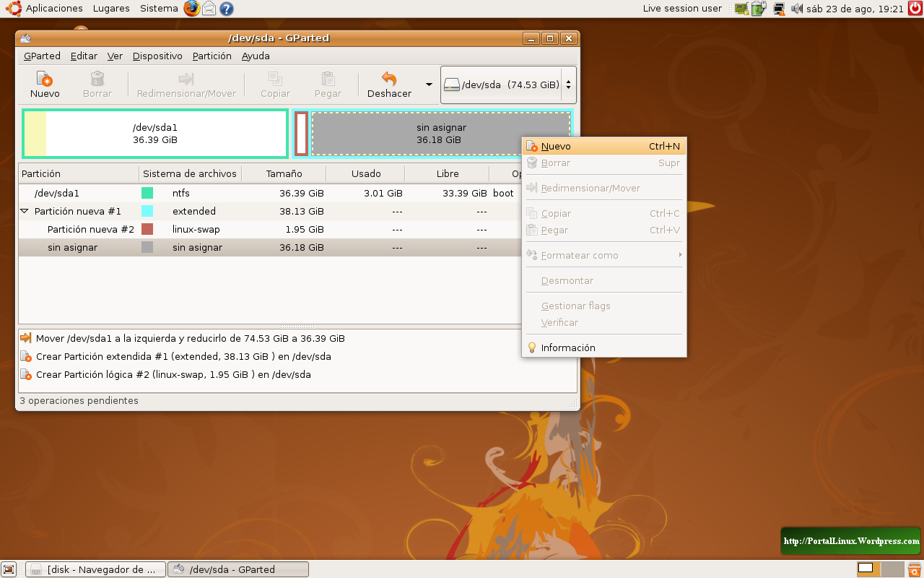
Task: Click the Redimensionar/Mover toolbar button
Action: (186, 85)
